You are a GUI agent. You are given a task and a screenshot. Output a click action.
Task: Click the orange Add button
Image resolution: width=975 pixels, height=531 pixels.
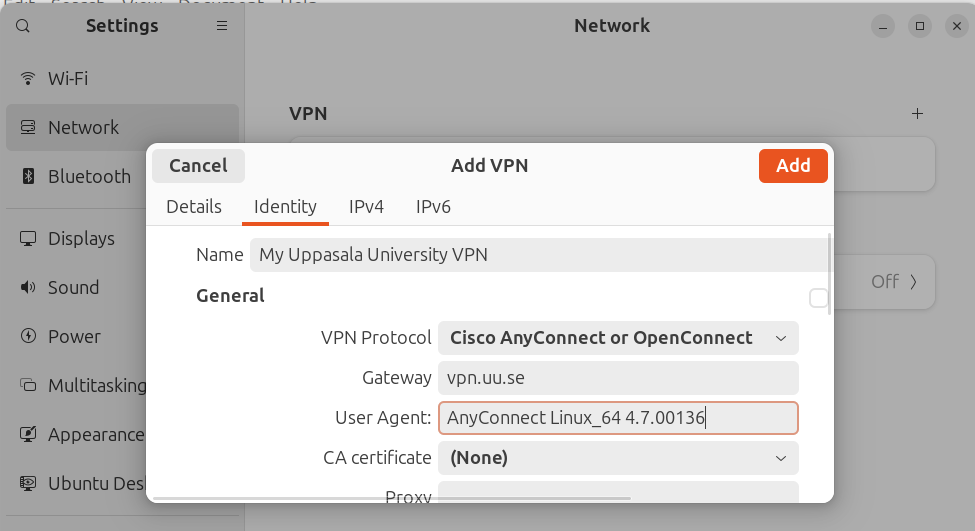pos(793,166)
